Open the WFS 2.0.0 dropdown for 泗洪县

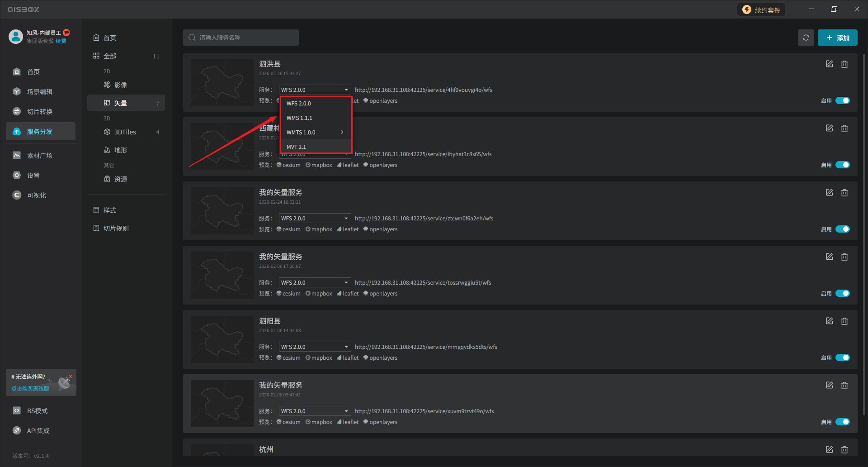tap(315, 90)
